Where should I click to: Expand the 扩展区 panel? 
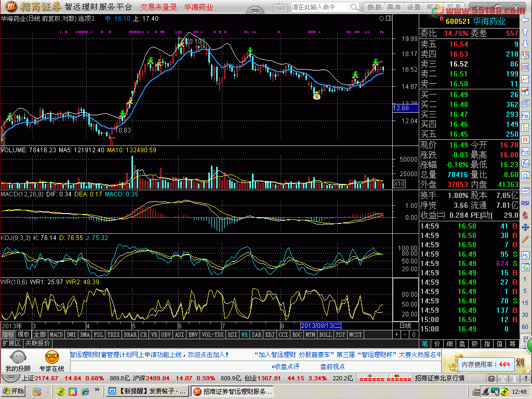[11, 343]
